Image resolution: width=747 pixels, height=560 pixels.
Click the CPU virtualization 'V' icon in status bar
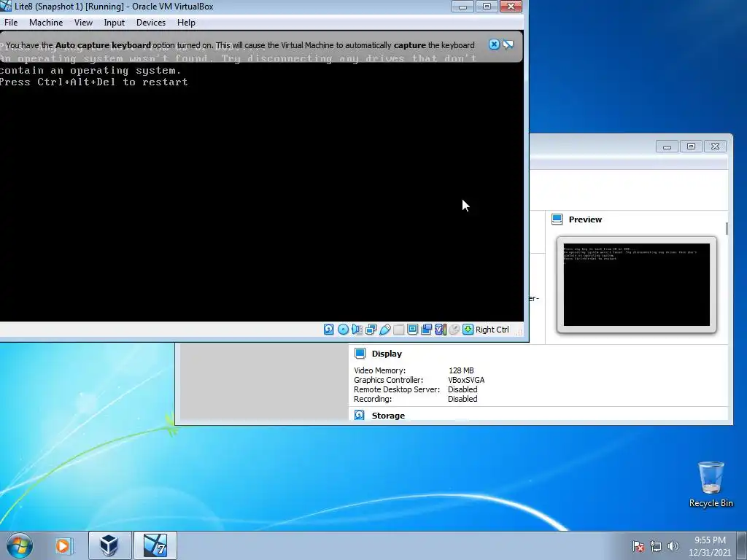coord(440,330)
